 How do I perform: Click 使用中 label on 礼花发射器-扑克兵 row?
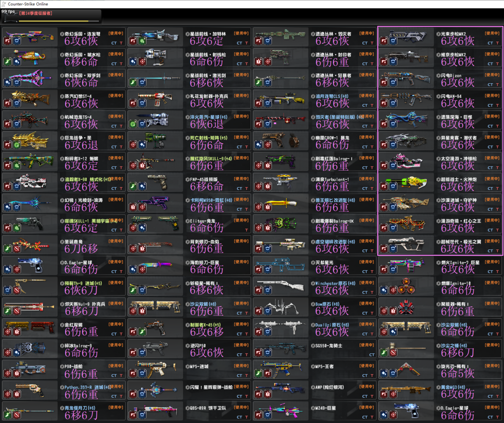point(241,96)
